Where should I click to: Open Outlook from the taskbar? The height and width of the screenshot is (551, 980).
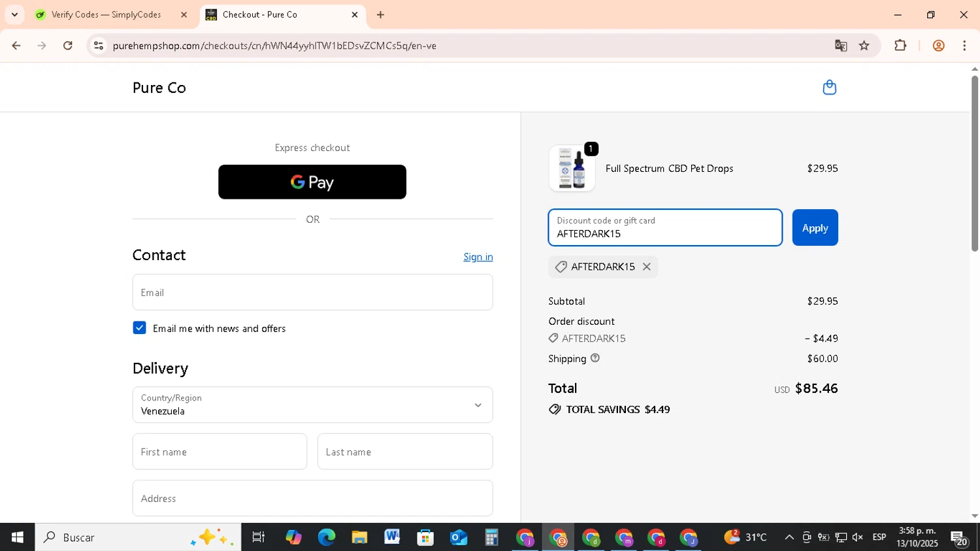[459, 537]
